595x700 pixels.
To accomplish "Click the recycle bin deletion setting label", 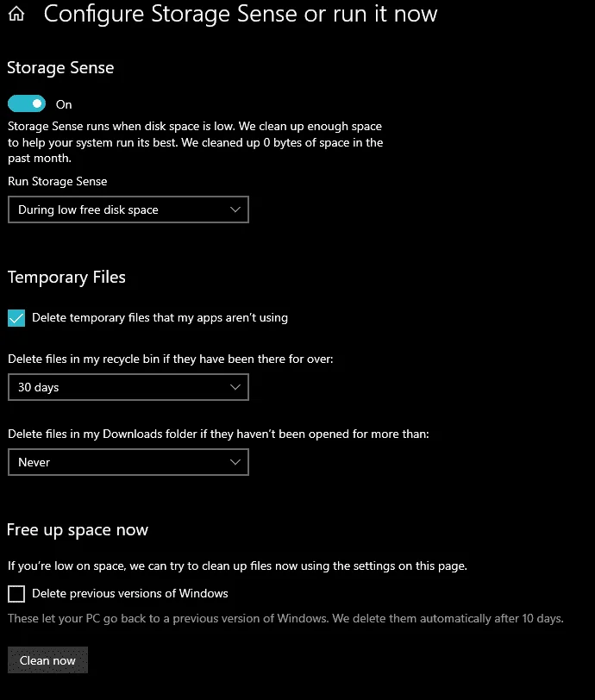I will (171, 359).
